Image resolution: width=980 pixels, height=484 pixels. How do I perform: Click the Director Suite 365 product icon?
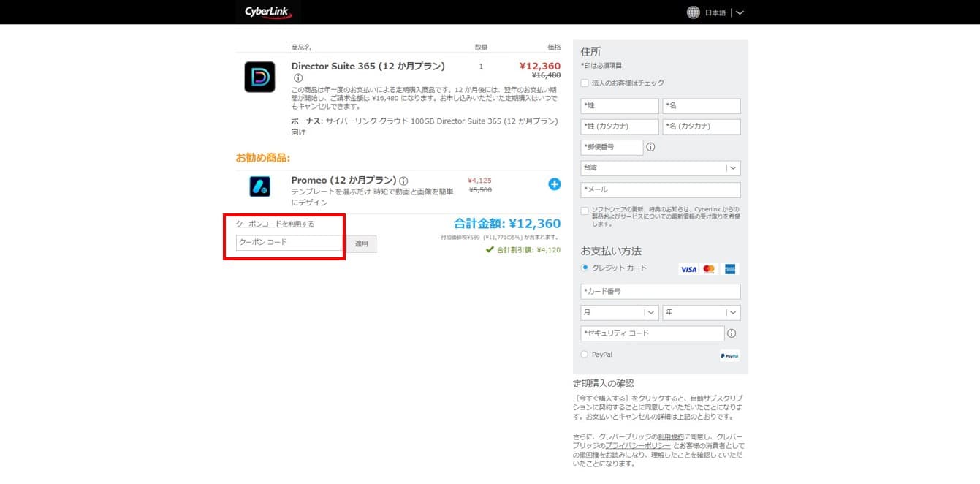click(x=259, y=77)
